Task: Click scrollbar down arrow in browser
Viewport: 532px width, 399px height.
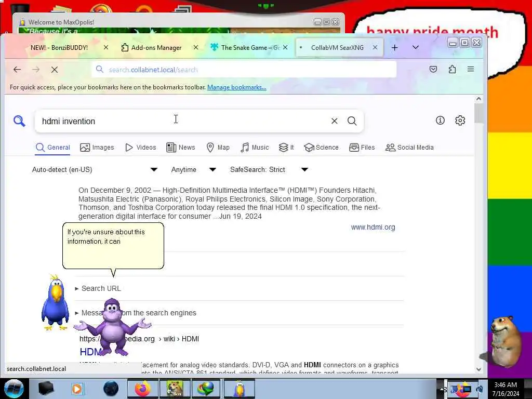Action: click(x=478, y=369)
